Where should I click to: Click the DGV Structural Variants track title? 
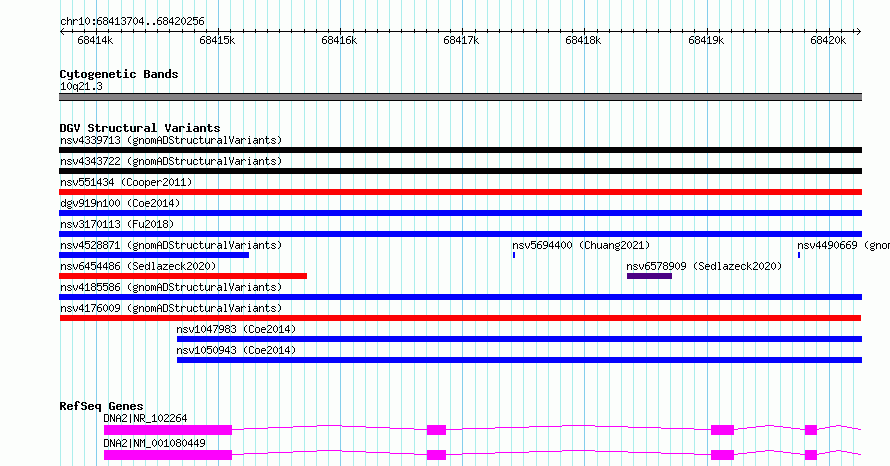tap(140, 128)
